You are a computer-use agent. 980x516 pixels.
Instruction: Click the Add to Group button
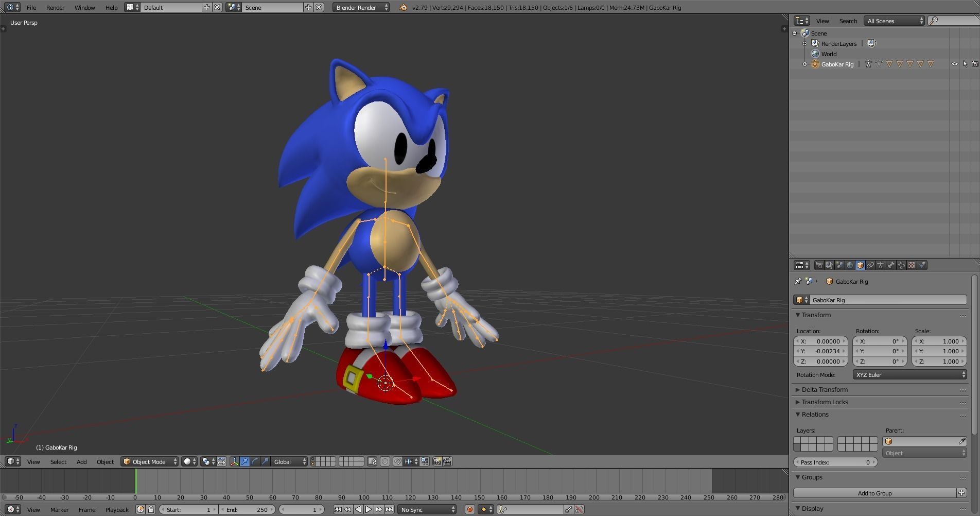[x=874, y=493]
